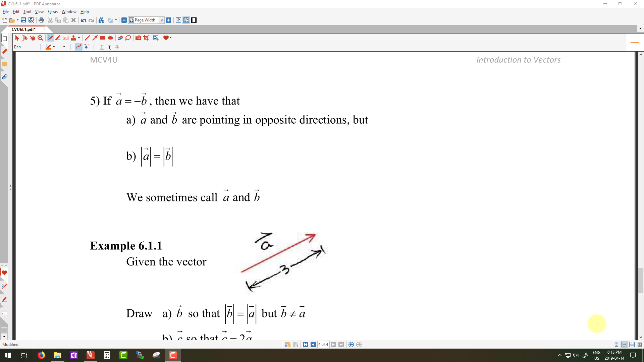The width and height of the screenshot is (644, 362).
Task: Toggle smooth freehand pen mode
Action: pyautogui.click(x=78, y=47)
